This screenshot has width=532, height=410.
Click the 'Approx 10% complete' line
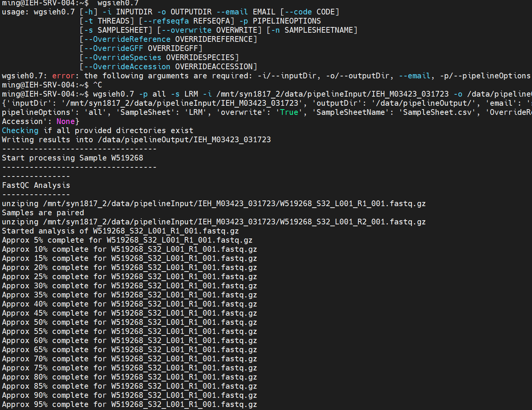point(130,249)
